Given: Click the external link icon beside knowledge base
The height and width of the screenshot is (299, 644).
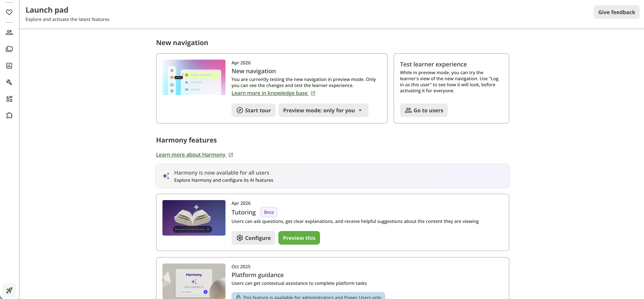Looking at the screenshot, I should pos(313,93).
